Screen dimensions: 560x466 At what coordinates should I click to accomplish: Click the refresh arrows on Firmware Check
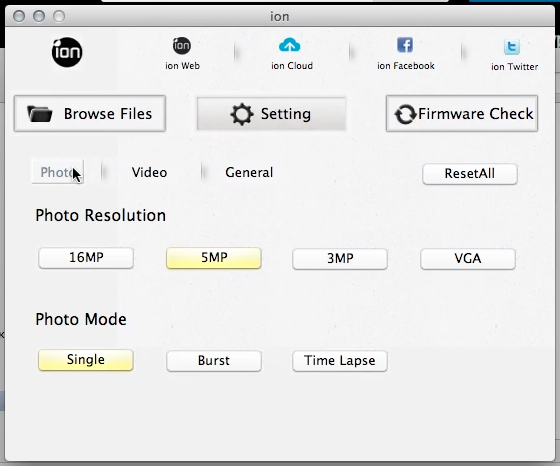click(x=405, y=114)
